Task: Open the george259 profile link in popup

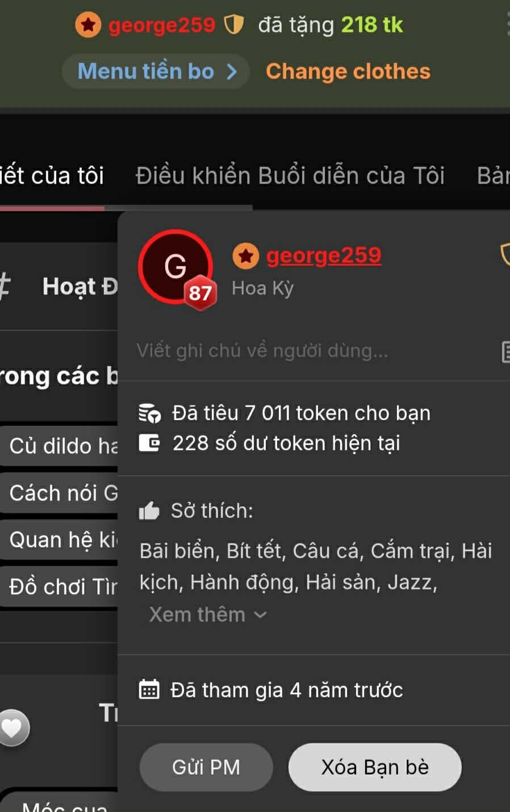Action: (324, 256)
